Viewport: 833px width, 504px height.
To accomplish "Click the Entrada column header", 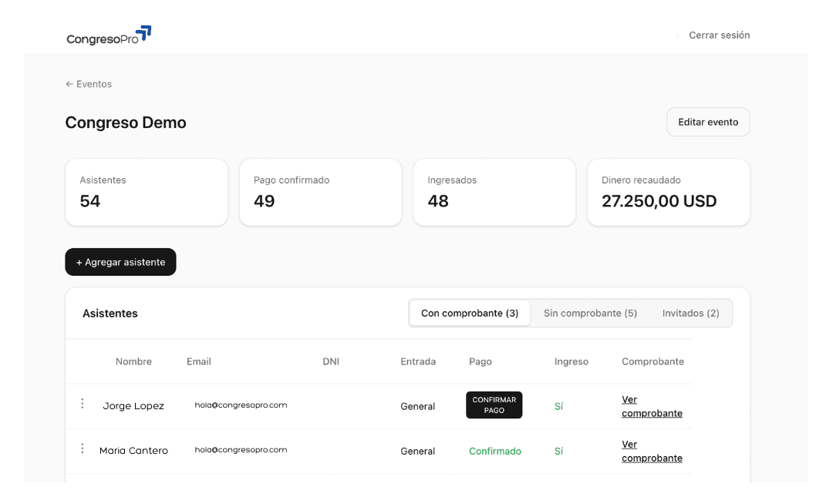I will 418,361.
